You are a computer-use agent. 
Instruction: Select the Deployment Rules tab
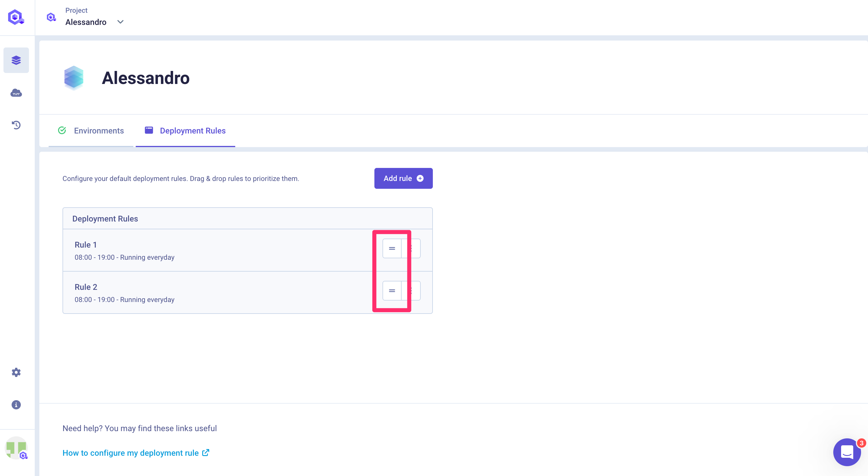pos(185,131)
